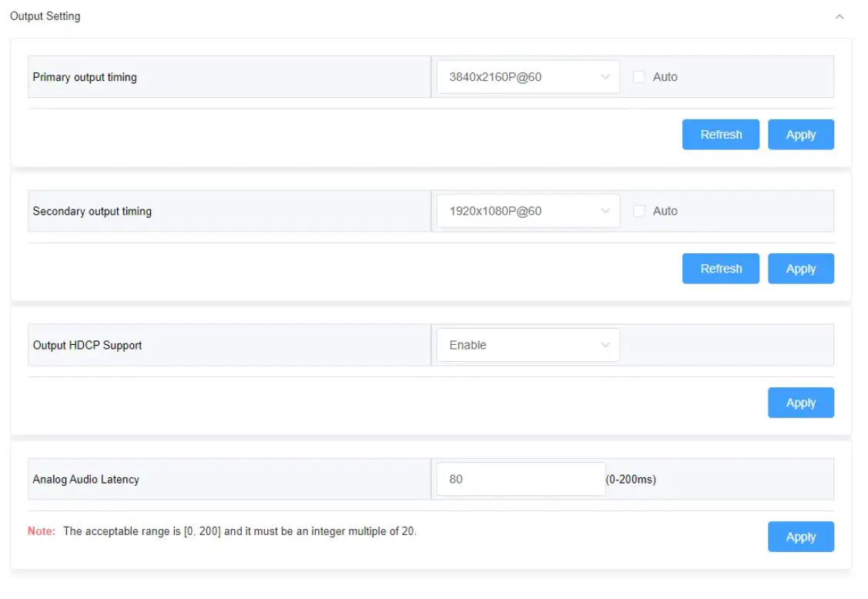Click the Output Setting heading text
This screenshot has width=868, height=599.
[45, 16]
